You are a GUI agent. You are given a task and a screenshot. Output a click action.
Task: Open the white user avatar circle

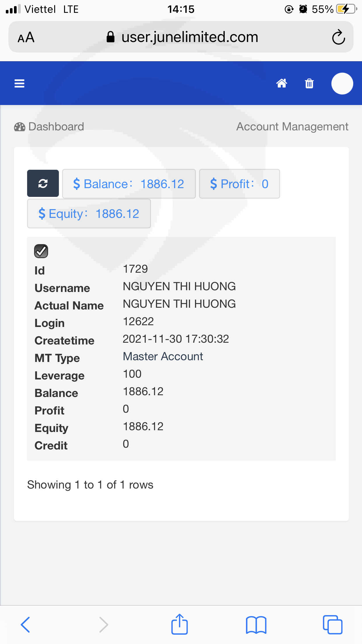pyautogui.click(x=342, y=83)
